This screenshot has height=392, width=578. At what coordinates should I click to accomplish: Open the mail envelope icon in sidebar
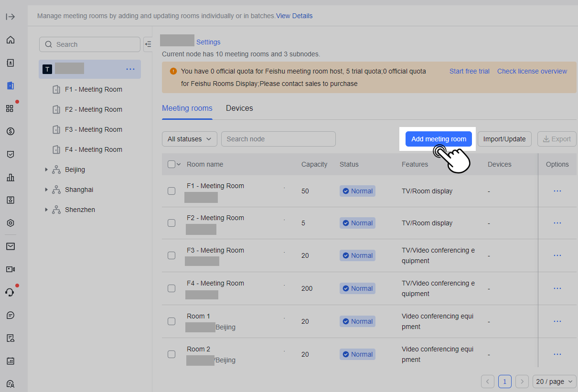point(11,246)
